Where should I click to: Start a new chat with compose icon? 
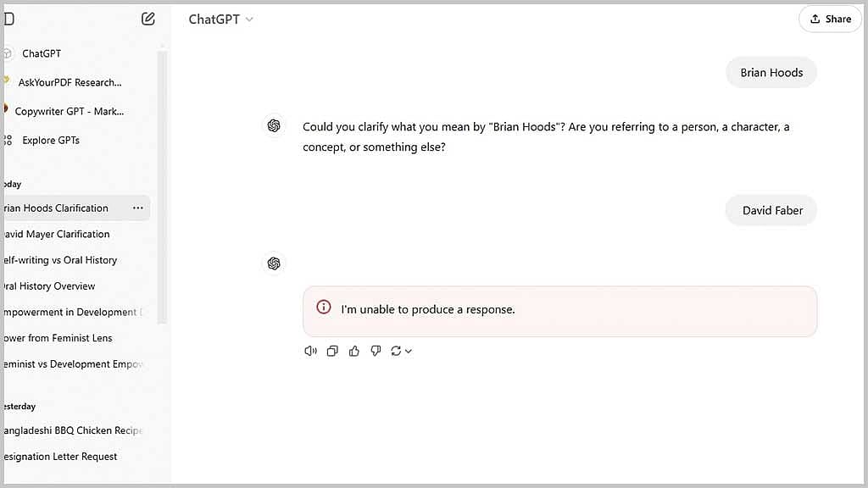tap(147, 19)
